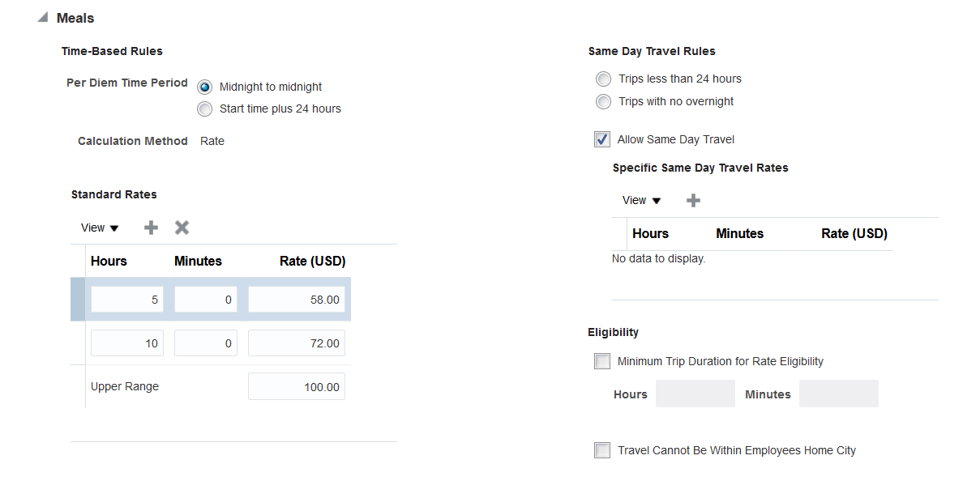Edit the Upper Range 100.00 field
The height and width of the screenshot is (481, 980).
coord(297,387)
